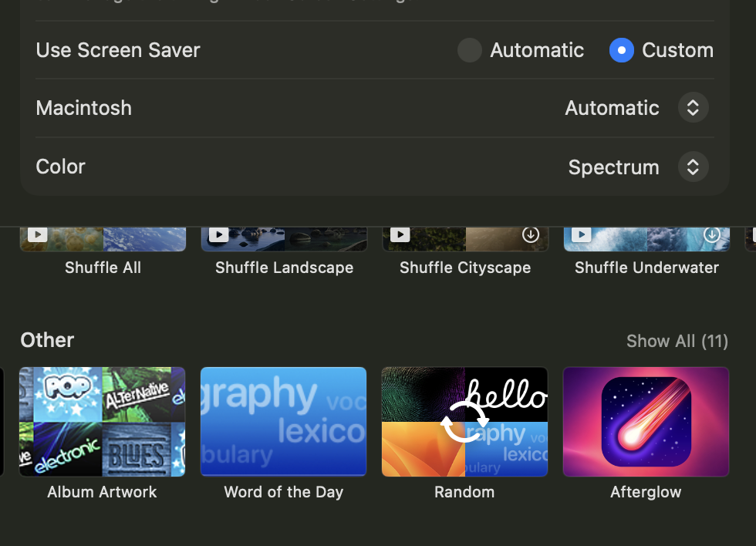Download the Shuffle Cityscape screen saver
The width and height of the screenshot is (756, 546).
[x=531, y=234]
